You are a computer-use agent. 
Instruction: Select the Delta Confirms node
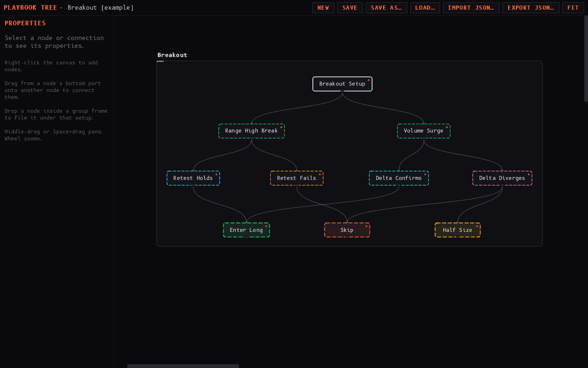(x=399, y=178)
